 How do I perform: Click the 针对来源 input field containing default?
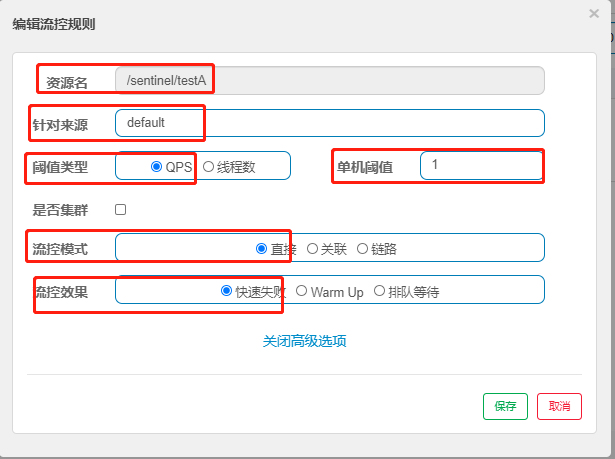330,123
